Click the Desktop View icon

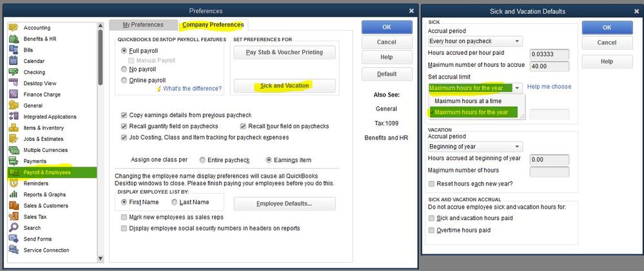point(14,83)
